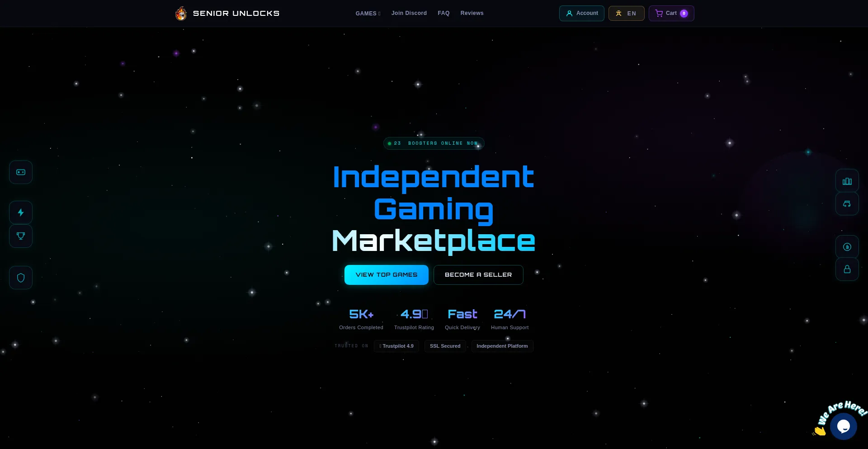The height and width of the screenshot is (449, 868).
Task: Click the 5K+ Orders Completed stat
Action: pyautogui.click(x=361, y=319)
